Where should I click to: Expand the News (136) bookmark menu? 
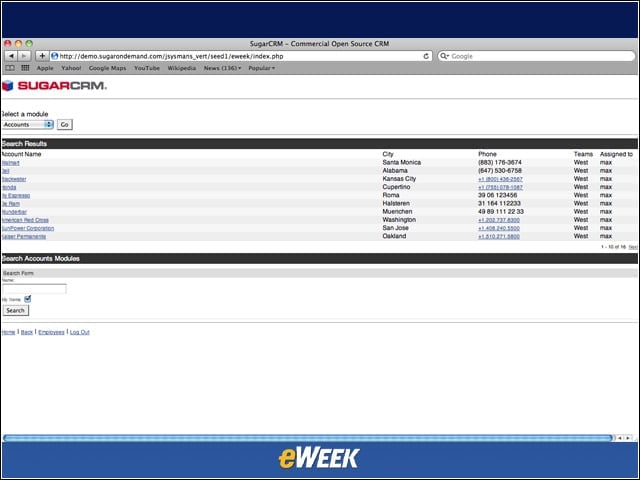pos(222,68)
